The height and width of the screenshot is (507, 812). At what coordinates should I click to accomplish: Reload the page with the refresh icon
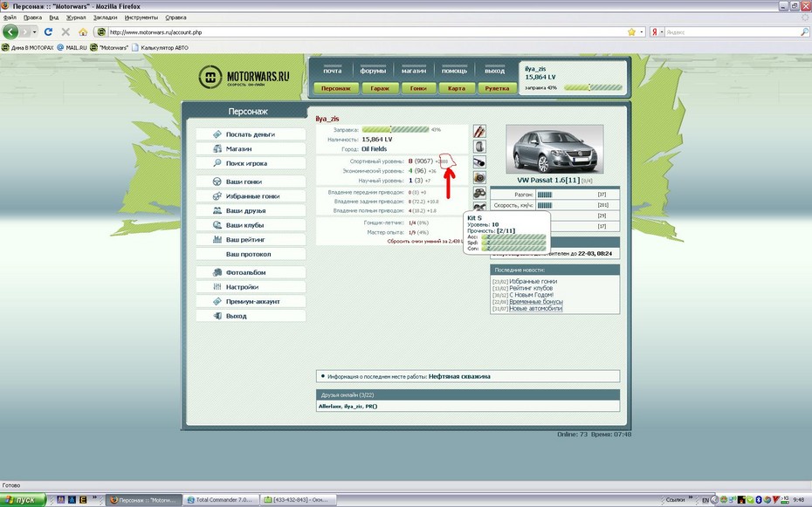coord(48,32)
